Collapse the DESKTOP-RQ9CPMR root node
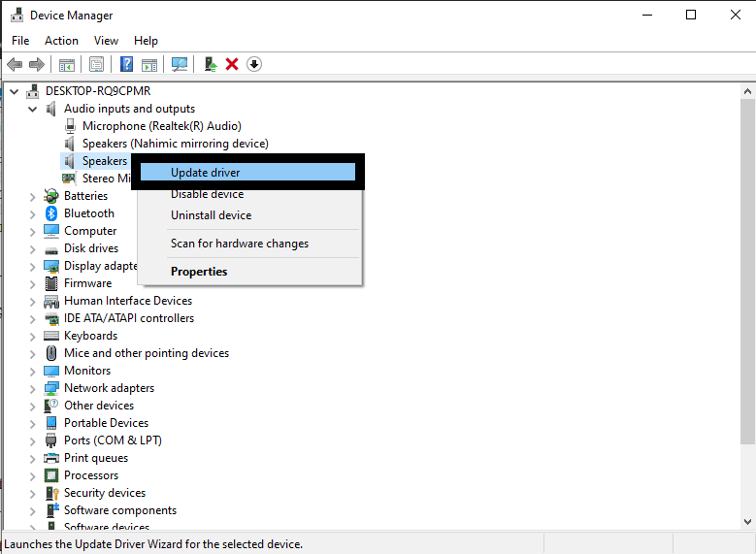This screenshot has width=756, height=554. 14,91
